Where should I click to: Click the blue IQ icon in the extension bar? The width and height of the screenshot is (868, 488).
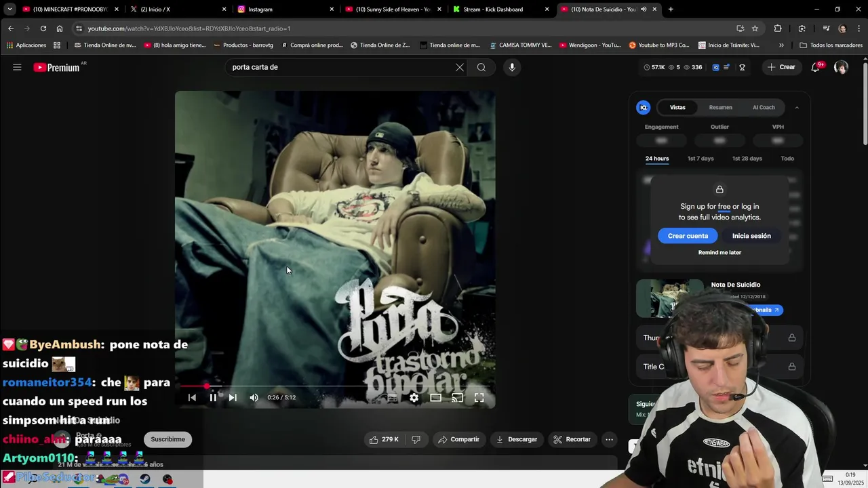coord(715,67)
